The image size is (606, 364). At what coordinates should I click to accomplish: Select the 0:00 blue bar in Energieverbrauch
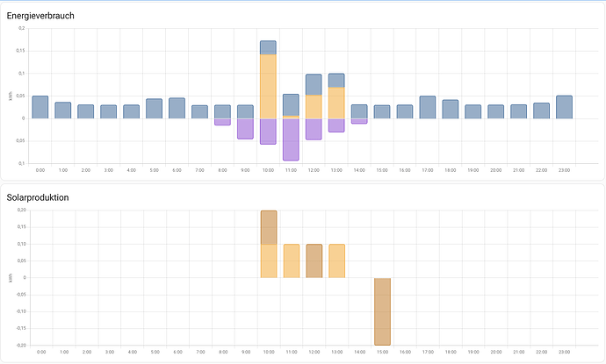(x=40, y=107)
